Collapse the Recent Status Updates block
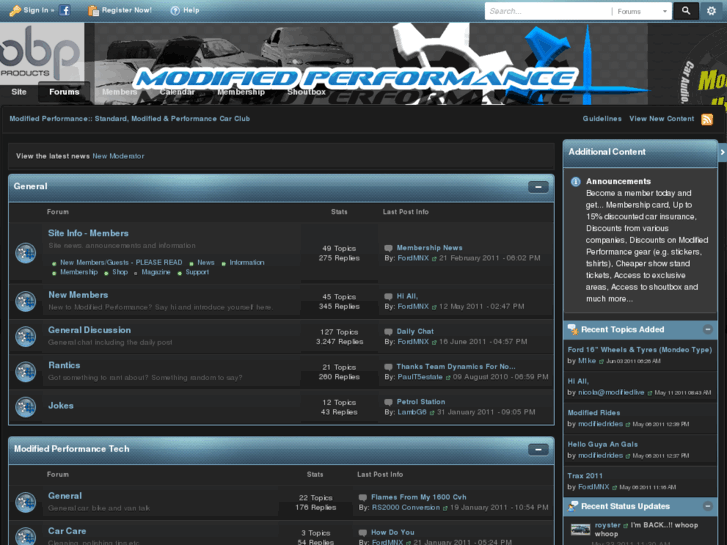 point(708,506)
